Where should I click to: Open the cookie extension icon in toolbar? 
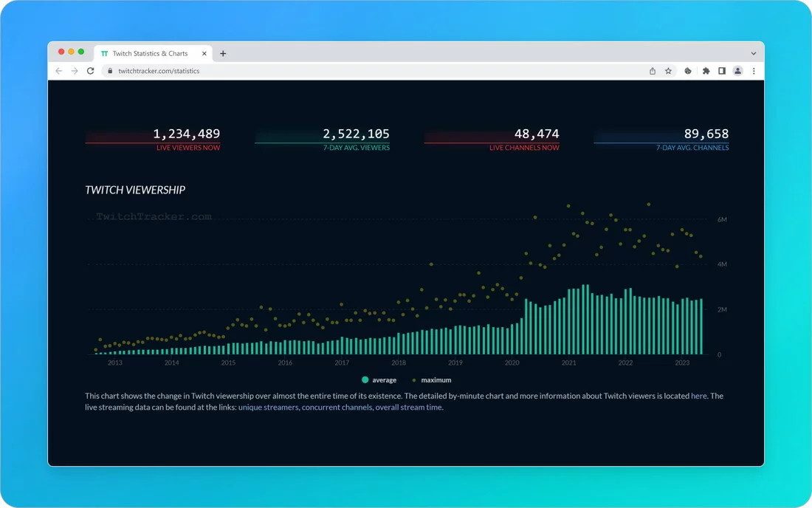pyautogui.click(x=688, y=71)
